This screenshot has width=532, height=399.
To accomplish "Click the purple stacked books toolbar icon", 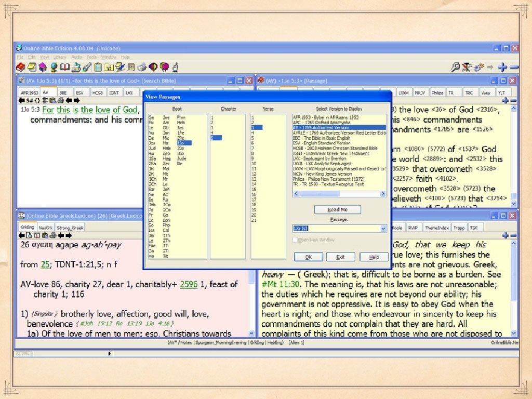I will [x=43, y=67].
